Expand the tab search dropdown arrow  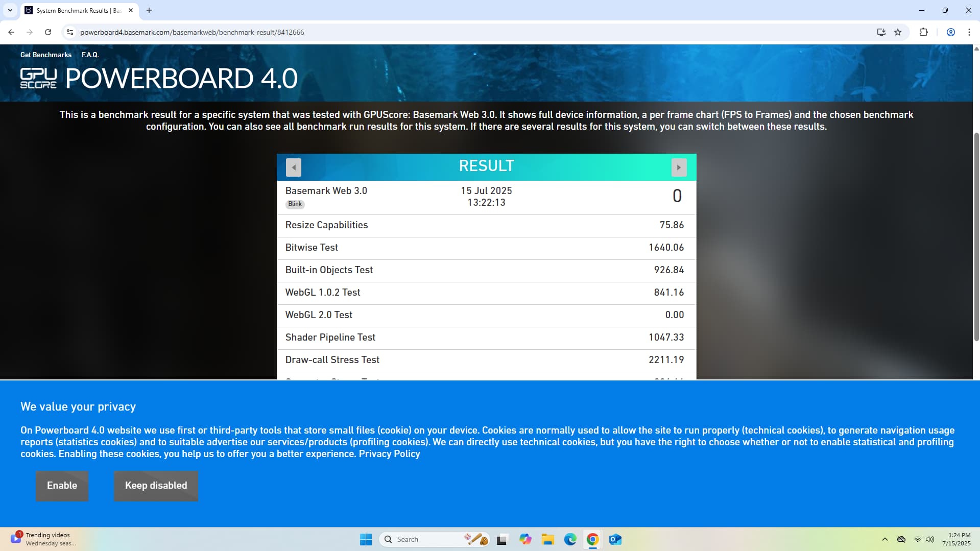[x=10, y=10]
